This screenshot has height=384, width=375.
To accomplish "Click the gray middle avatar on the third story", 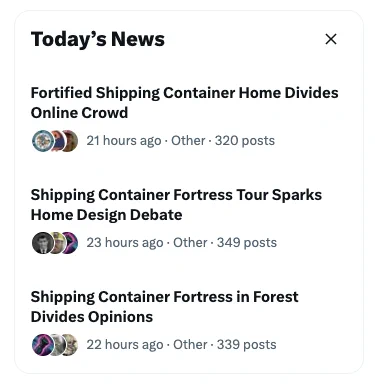I will [57, 345].
